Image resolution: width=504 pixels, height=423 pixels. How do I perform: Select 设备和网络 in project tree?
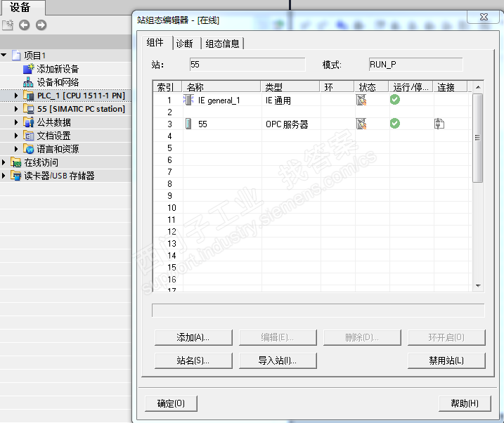(58, 82)
